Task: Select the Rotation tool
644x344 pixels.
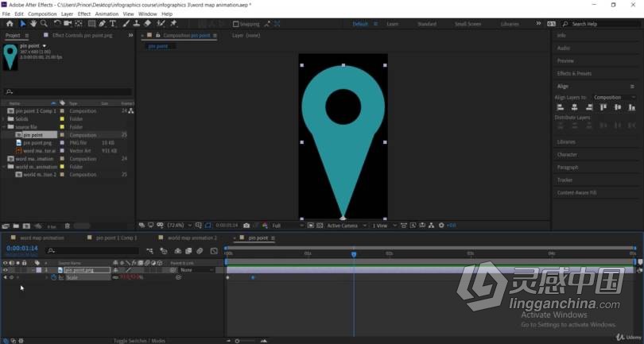Action: 57,24
